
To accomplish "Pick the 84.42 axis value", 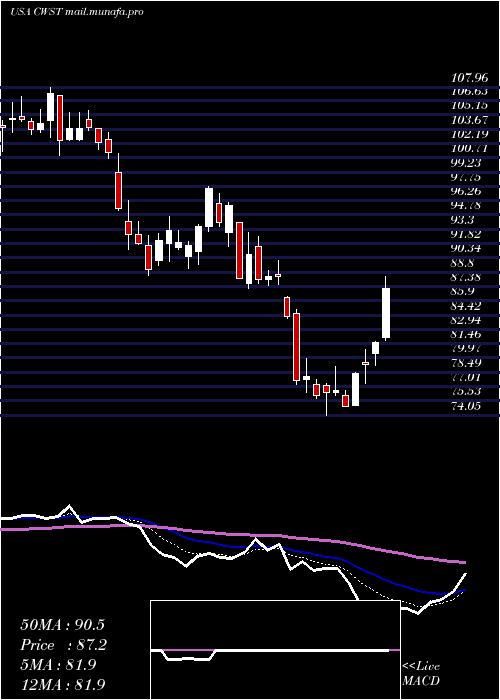I will (466, 306).
